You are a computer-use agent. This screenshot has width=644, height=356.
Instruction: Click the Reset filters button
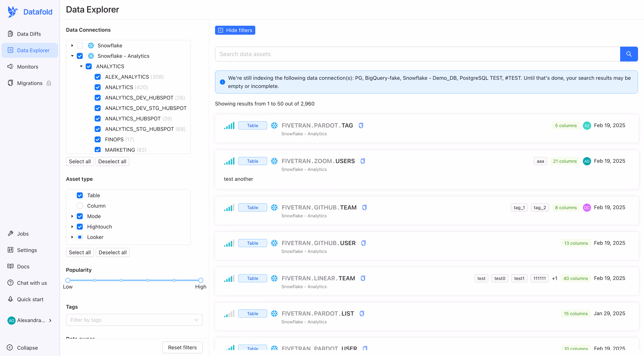tap(182, 347)
